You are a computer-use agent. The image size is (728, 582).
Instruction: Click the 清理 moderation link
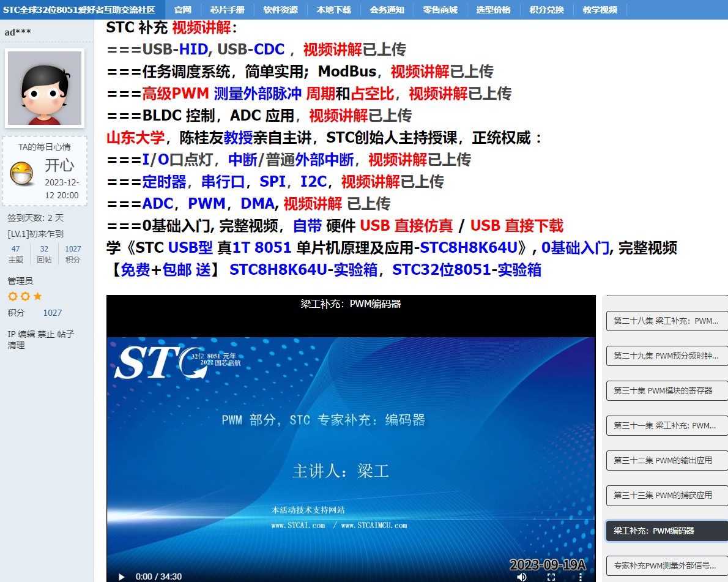coord(17,345)
